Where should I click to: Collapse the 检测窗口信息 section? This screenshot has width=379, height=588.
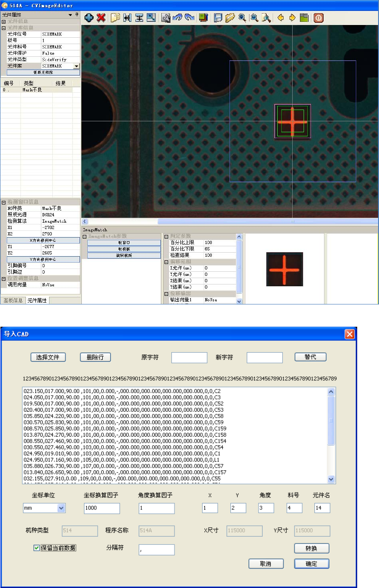tap(4, 202)
